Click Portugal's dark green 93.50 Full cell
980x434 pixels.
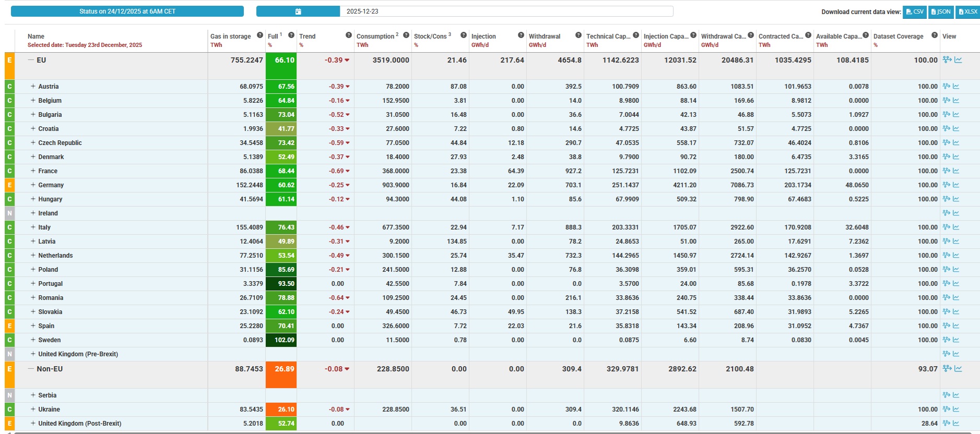pyautogui.click(x=281, y=284)
